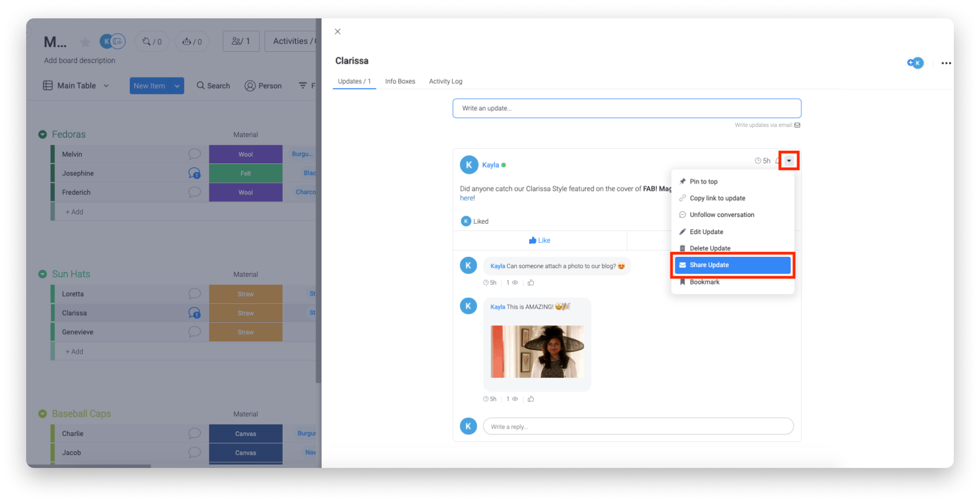Open the board members / 1 button

click(241, 41)
